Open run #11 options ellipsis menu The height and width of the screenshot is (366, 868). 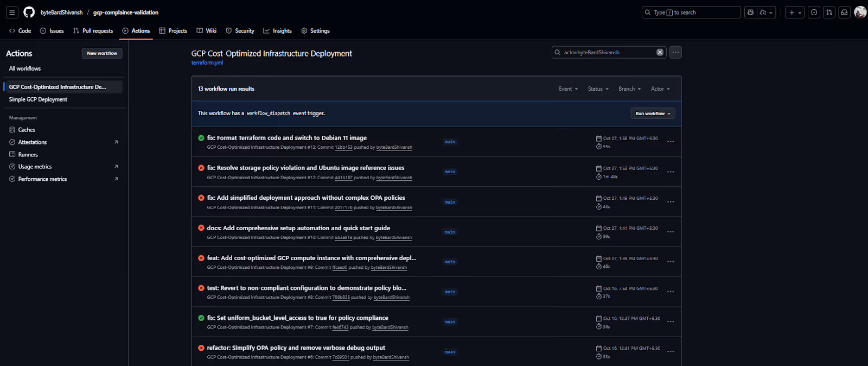coord(671,202)
